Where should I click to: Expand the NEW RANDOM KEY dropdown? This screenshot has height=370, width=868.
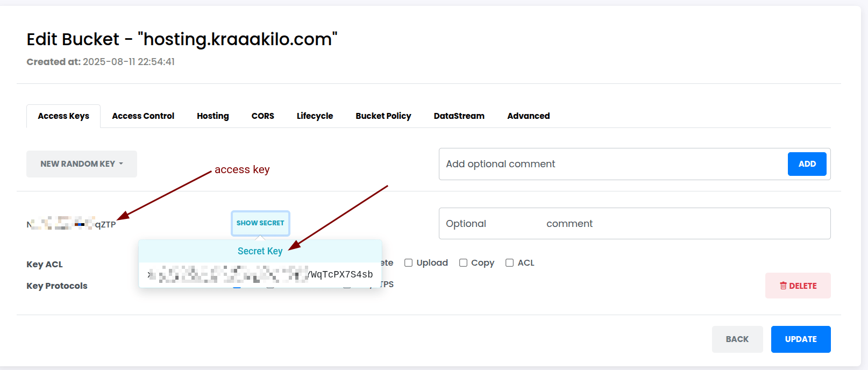tap(82, 164)
